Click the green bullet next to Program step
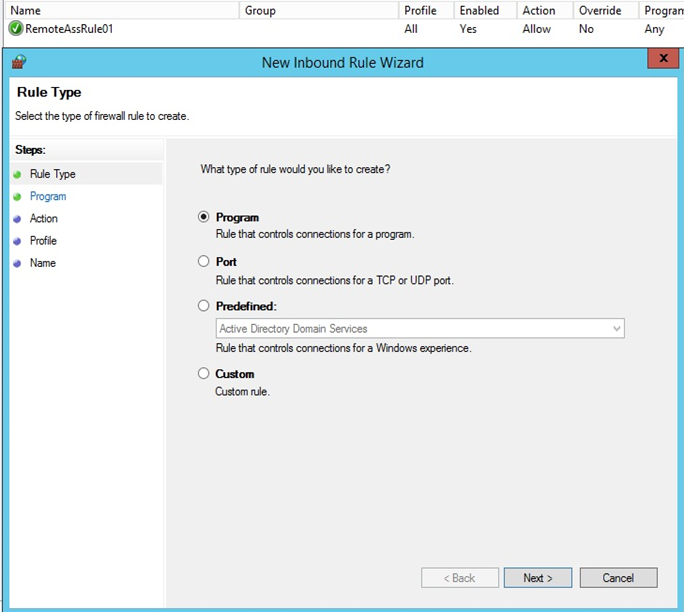684x612 pixels. point(18,197)
